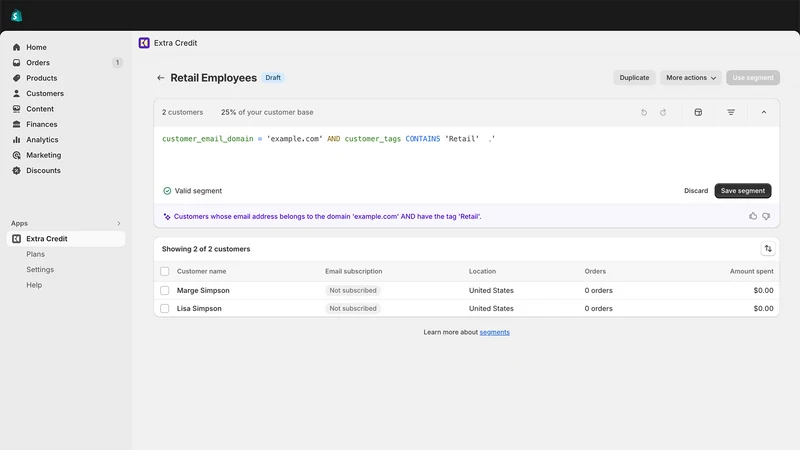800x450 pixels.
Task: Open Content in sidebar
Action: tap(40, 109)
